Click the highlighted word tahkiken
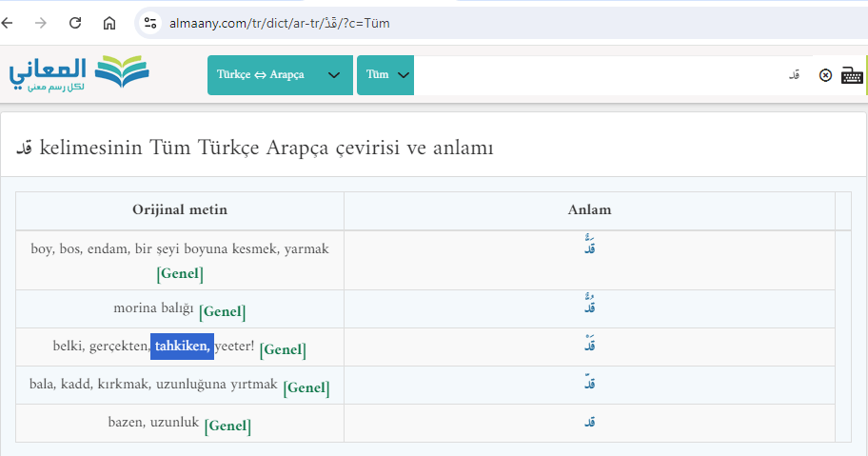 [x=182, y=347]
